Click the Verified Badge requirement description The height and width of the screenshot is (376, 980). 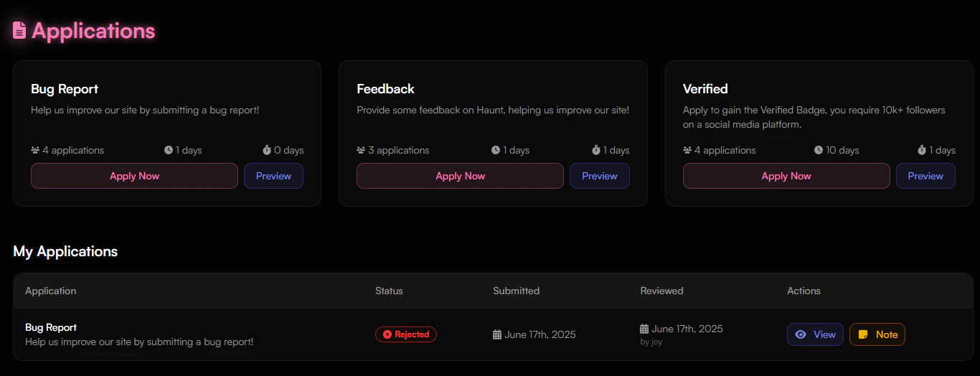[x=814, y=117]
